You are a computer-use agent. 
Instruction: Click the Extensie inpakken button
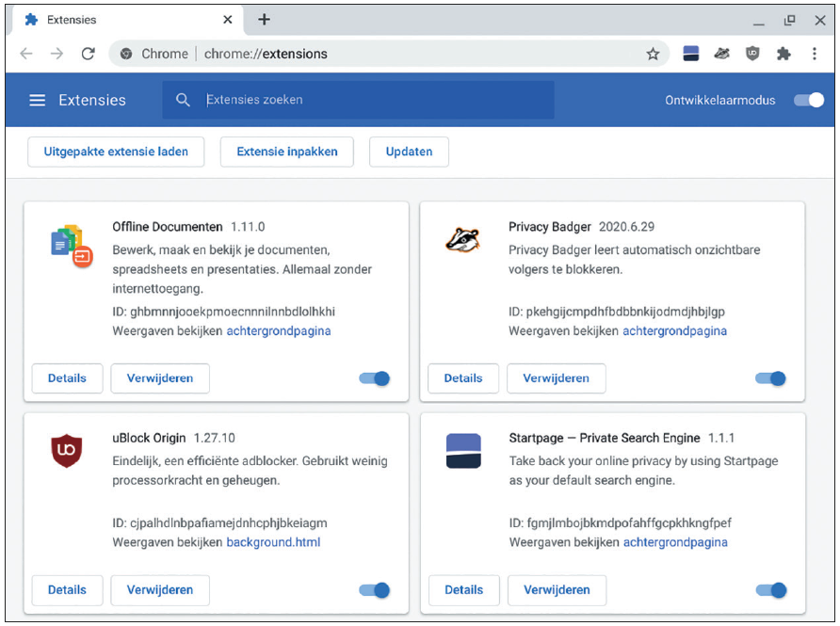pyautogui.click(x=286, y=152)
